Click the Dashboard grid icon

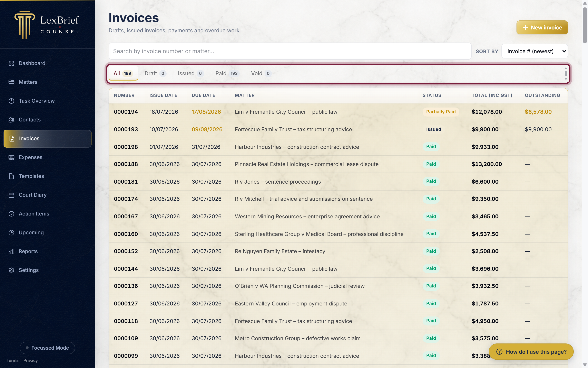11,63
